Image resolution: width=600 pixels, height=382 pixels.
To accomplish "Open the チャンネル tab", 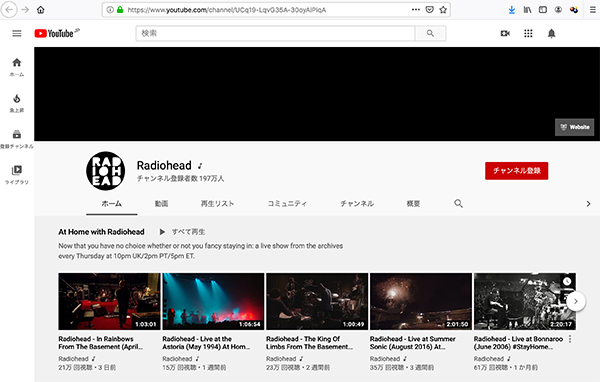I will 357,204.
